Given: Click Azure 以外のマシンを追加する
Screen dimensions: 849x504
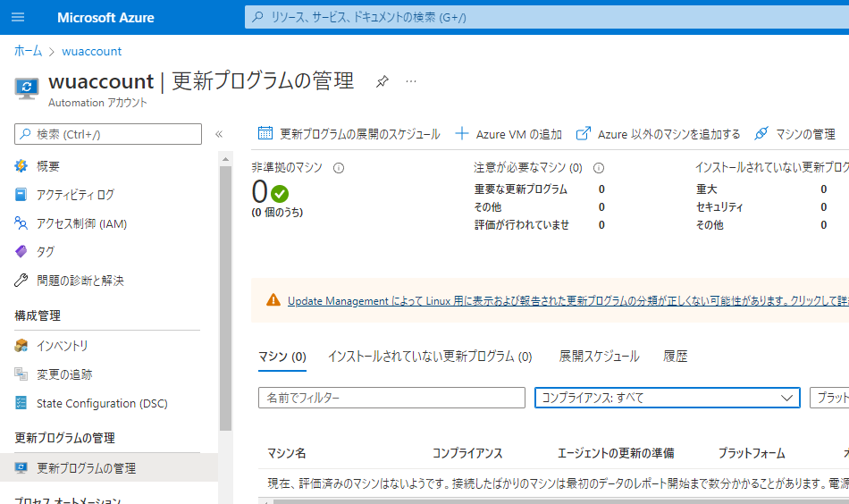Looking at the screenshot, I should click(x=658, y=134).
